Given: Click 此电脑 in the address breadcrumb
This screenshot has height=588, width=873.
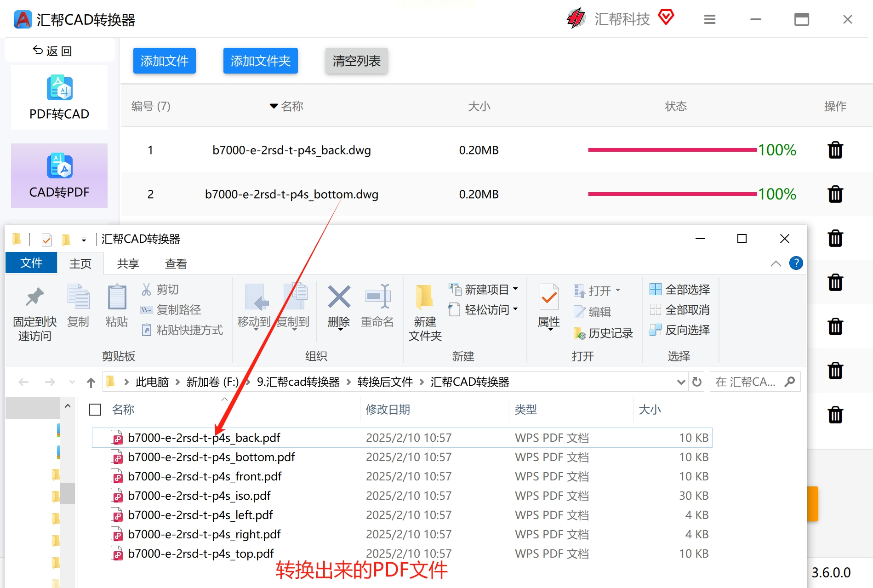Looking at the screenshot, I should [152, 382].
